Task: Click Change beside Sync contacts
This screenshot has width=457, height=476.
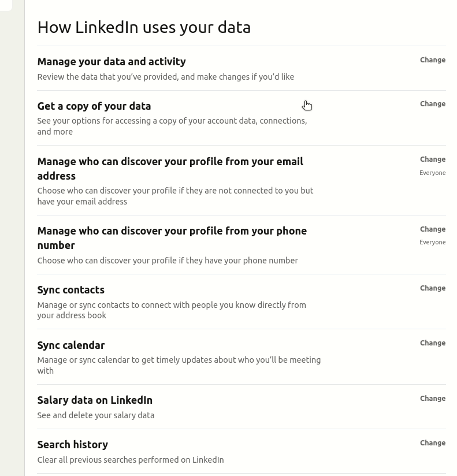Action: [x=432, y=288]
